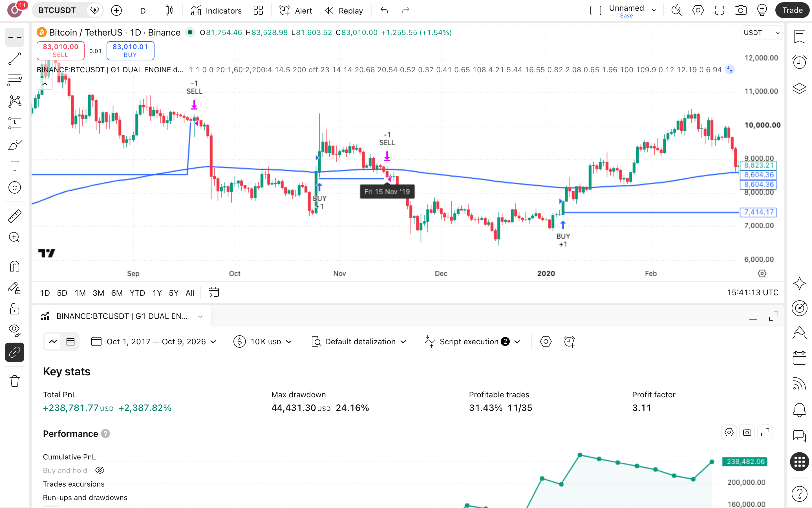Image resolution: width=812 pixels, height=508 pixels.
Task: Select the 3M time range
Action: coord(98,293)
